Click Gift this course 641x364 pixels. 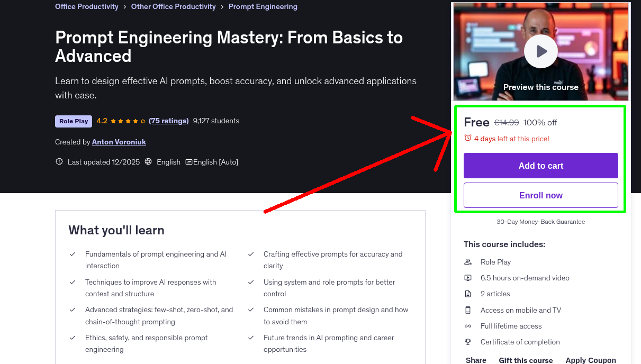pos(526,360)
